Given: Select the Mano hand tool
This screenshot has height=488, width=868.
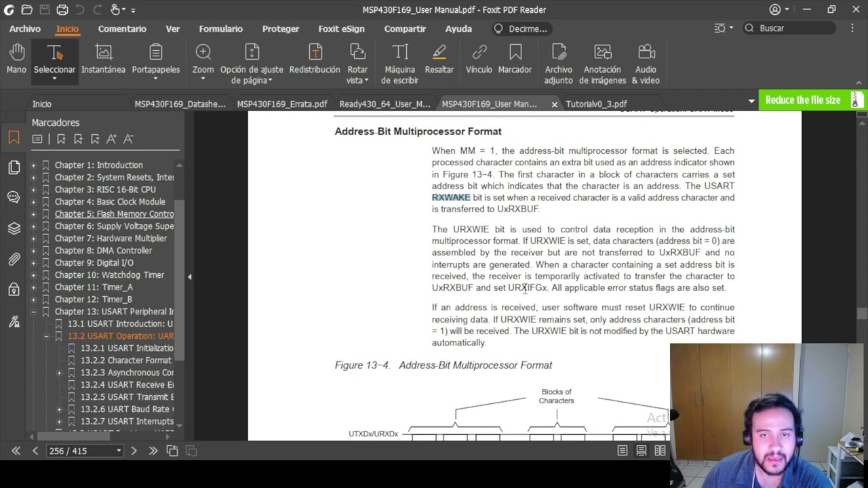Looking at the screenshot, I should coord(16,59).
